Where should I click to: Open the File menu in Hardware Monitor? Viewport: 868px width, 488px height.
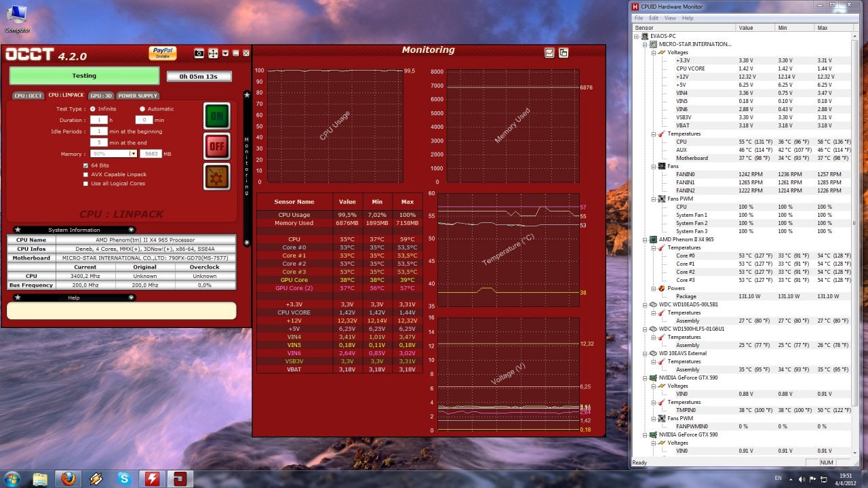[x=638, y=18]
